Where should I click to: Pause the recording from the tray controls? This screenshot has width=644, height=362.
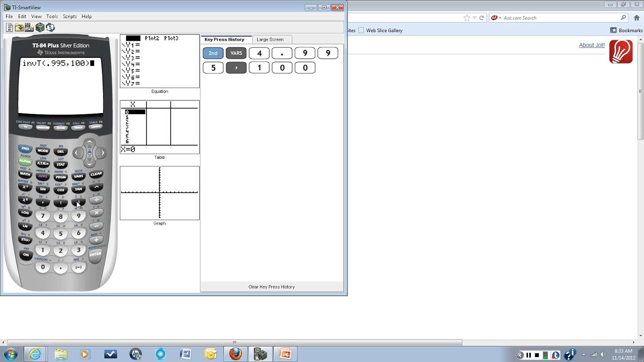(x=529, y=355)
